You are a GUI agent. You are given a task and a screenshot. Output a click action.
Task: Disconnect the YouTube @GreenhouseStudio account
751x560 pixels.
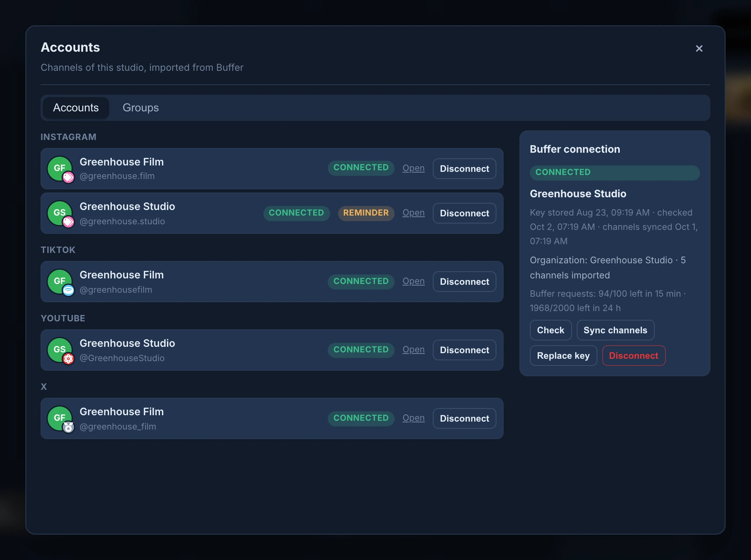point(464,350)
